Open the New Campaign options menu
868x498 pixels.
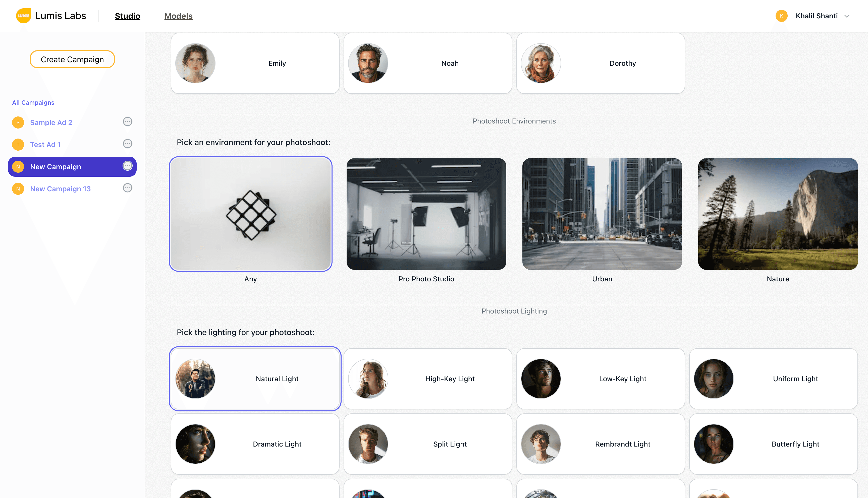[x=127, y=166]
